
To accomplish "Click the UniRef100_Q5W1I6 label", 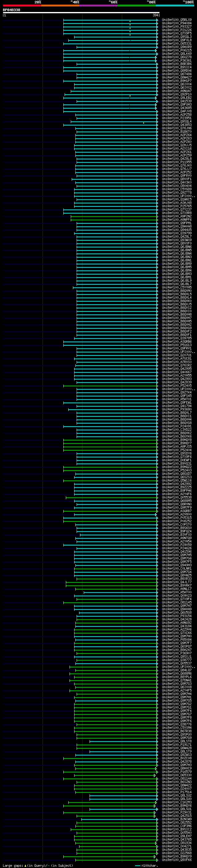I will (177, 481).
